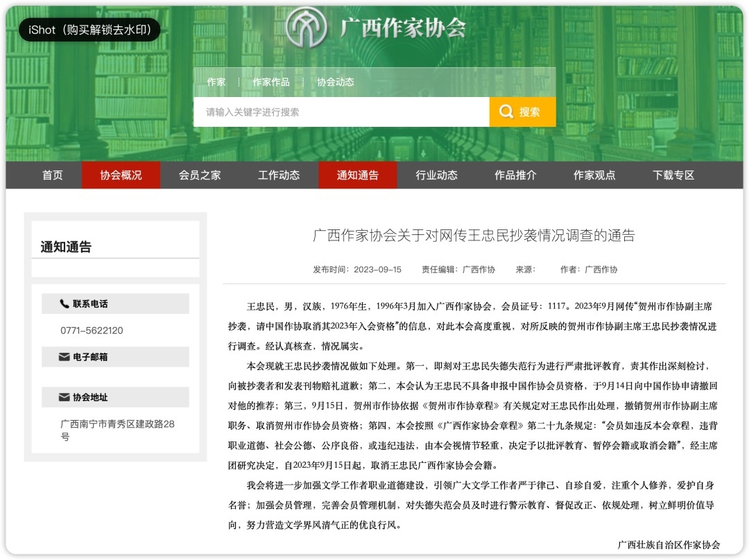Open the 工作动态 navigation item

point(279,175)
